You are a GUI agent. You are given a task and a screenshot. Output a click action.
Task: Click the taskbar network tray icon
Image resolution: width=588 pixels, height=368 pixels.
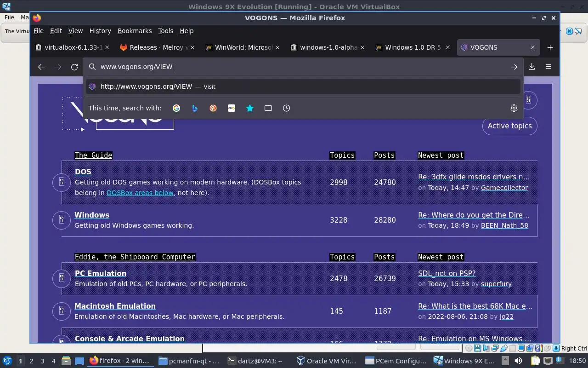point(548,361)
